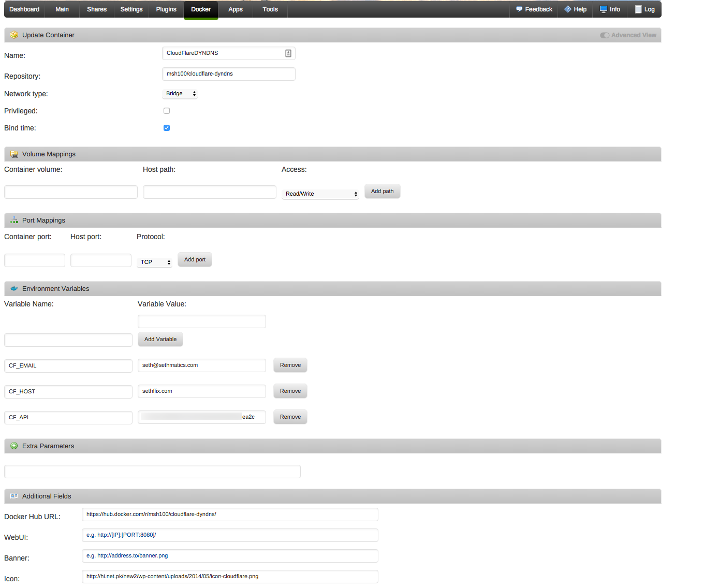
Task: Remove the CF_EMAIL variable
Action: point(290,365)
